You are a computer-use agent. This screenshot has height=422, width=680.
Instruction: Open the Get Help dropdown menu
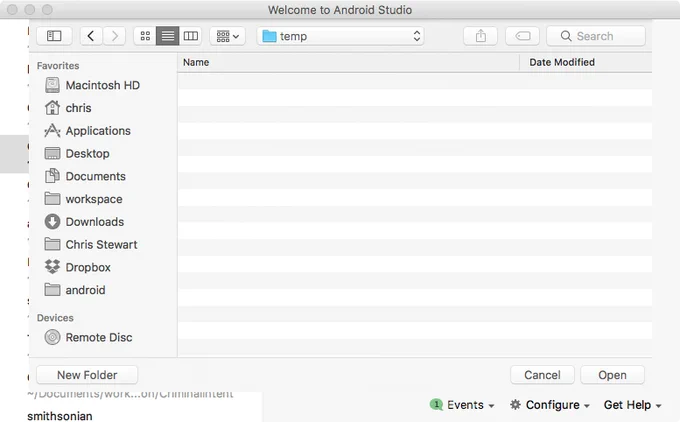633,405
